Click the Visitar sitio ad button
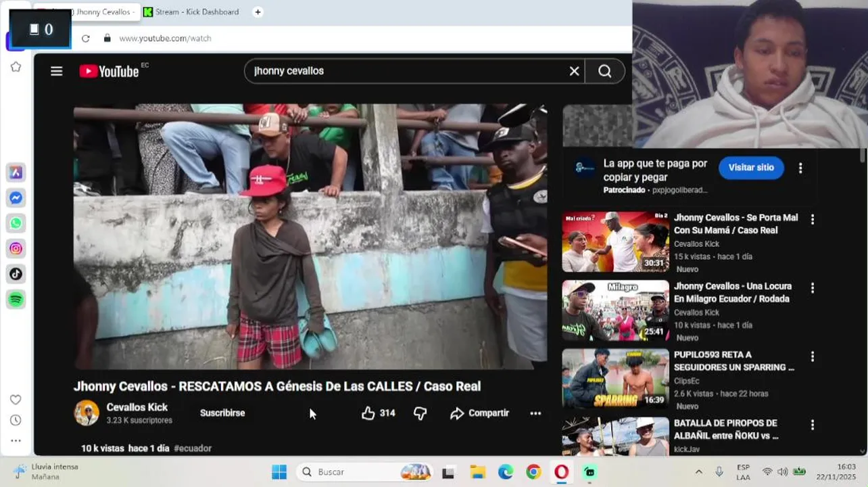This screenshot has width=868, height=487. click(751, 168)
